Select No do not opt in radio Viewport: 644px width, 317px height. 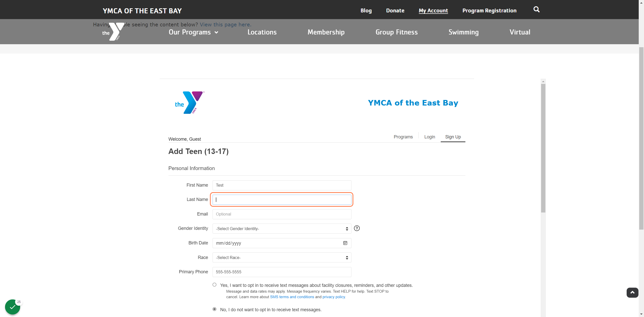pyautogui.click(x=214, y=309)
